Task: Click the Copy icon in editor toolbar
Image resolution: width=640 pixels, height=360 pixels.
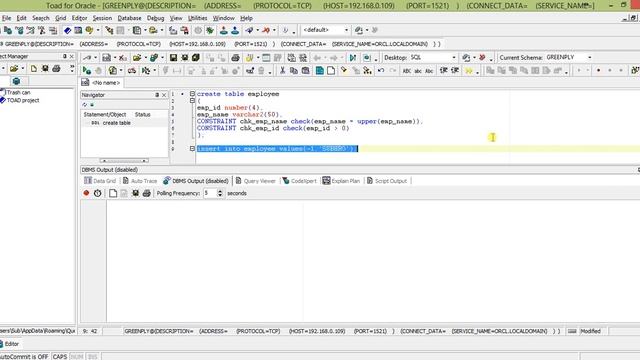Action: coord(293,71)
